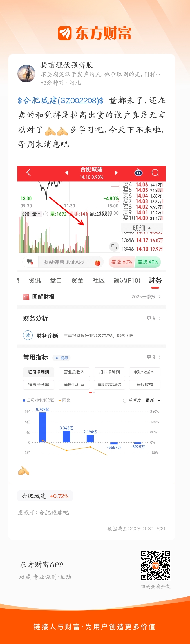Select the 每股收益 indicator chip
Image resolution: width=190 pixels, height=644 pixels.
point(145,384)
